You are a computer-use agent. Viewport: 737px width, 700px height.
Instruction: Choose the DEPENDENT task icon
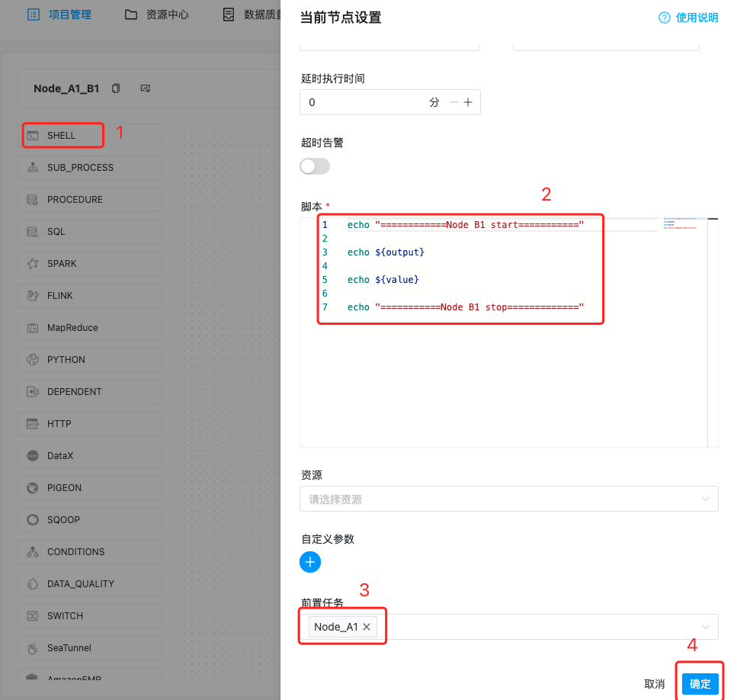click(x=33, y=392)
